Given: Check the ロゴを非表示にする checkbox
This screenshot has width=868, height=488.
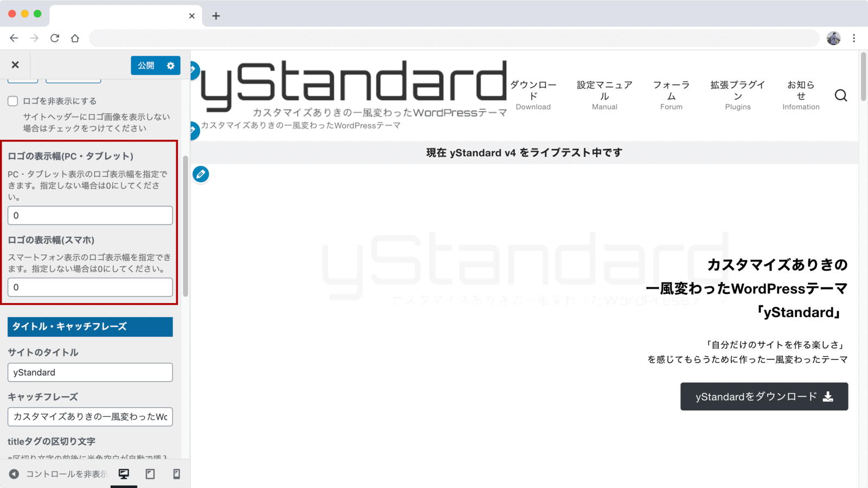Looking at the screenshot, I should click(13, 101).
